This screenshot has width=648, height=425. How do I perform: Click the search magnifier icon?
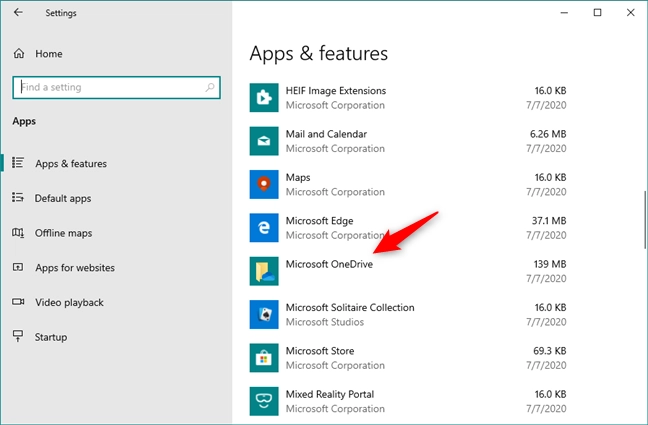(x=210, y=87)
